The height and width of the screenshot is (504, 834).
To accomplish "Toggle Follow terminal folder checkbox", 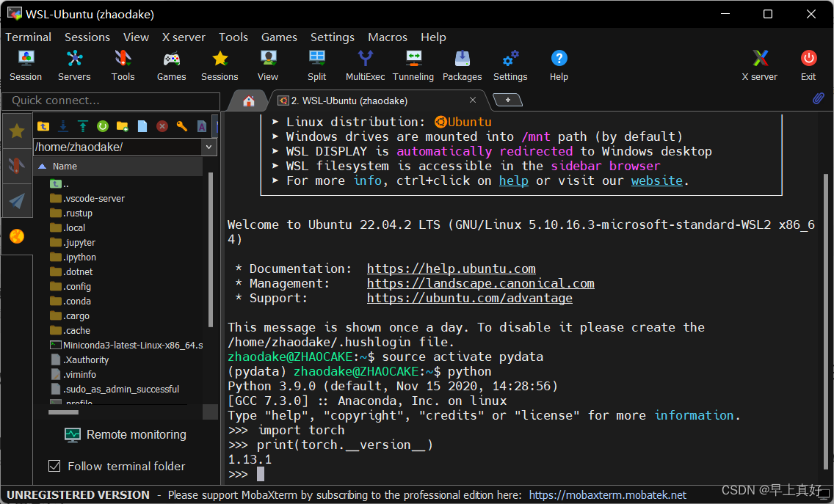I will click(54, 467).
